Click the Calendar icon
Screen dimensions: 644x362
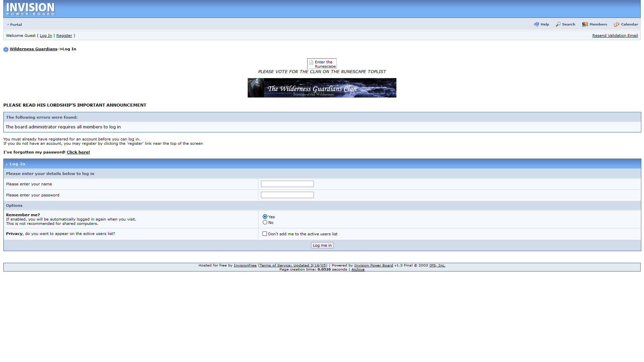point(616,24)
